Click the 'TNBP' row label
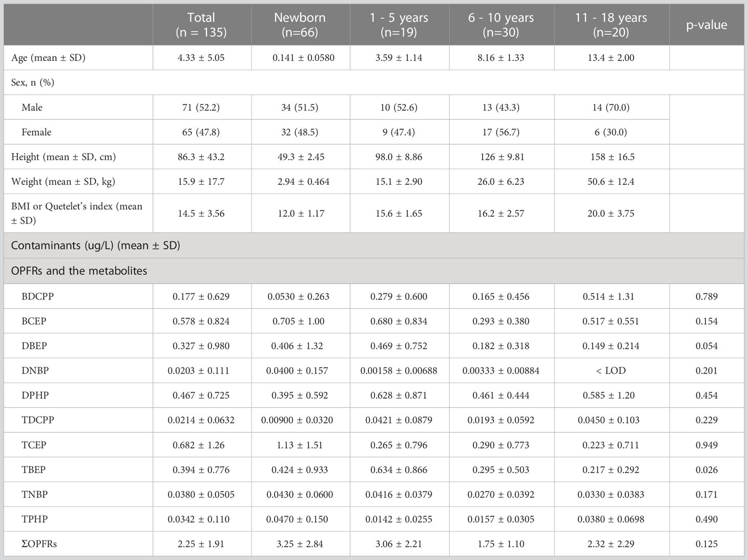This screenshot has width=748, height=560. pos(35,494)
